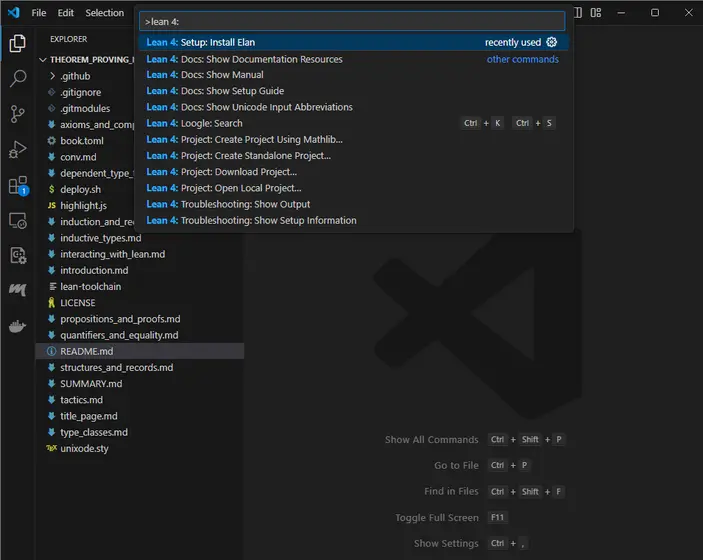Viewport: 703px width, 560px height.
Task: Open inductive_types.md file
Action: pos(140,238)
